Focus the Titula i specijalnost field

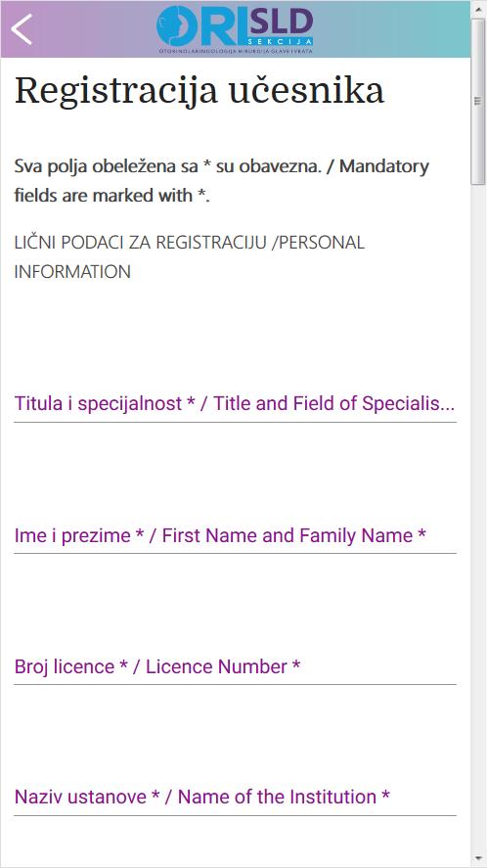tap(236, 404)
